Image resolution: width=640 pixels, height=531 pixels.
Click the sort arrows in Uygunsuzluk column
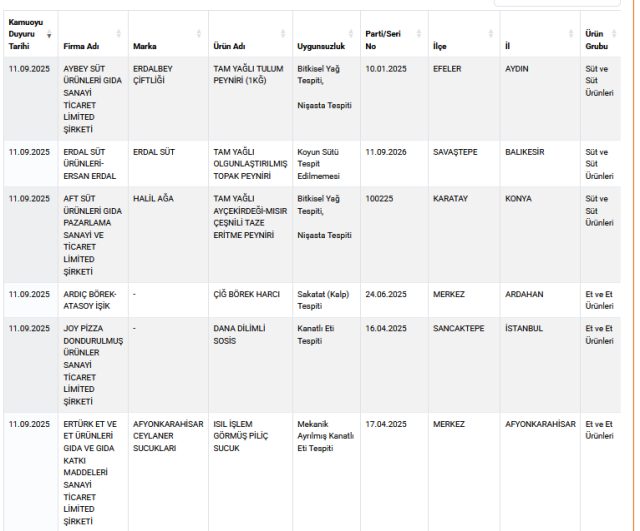coord(352,35)
